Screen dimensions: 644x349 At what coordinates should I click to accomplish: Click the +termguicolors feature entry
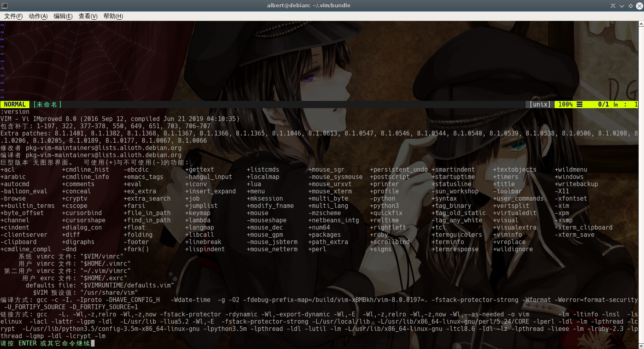457,235
